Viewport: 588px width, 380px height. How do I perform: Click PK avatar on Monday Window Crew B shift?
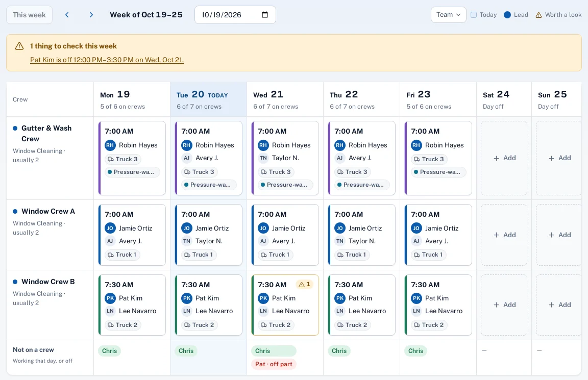pos(110,298)
